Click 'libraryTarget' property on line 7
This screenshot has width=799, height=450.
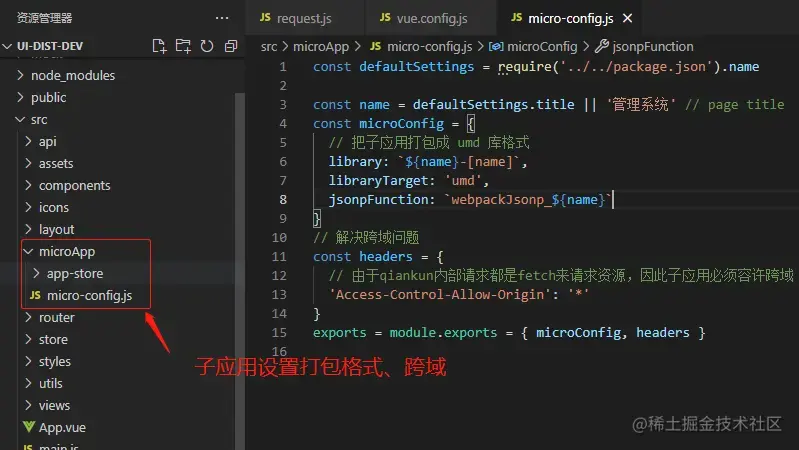point(379,181)
